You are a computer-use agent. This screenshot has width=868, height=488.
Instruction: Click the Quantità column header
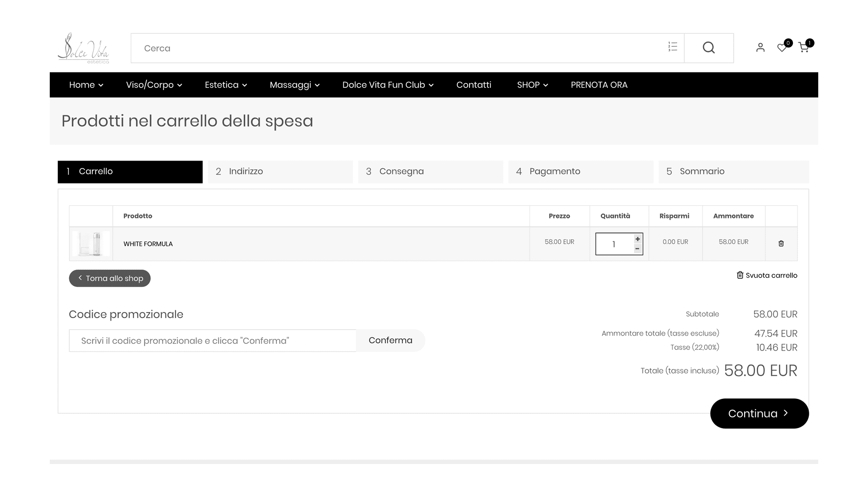click(x=615, y=216)
